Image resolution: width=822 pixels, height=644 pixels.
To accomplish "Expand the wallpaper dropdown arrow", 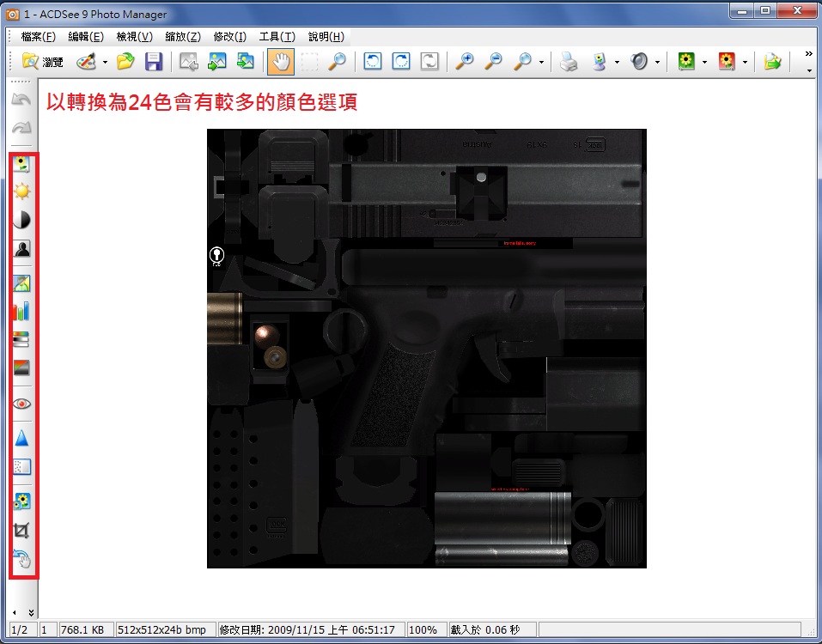I will 617,63.
